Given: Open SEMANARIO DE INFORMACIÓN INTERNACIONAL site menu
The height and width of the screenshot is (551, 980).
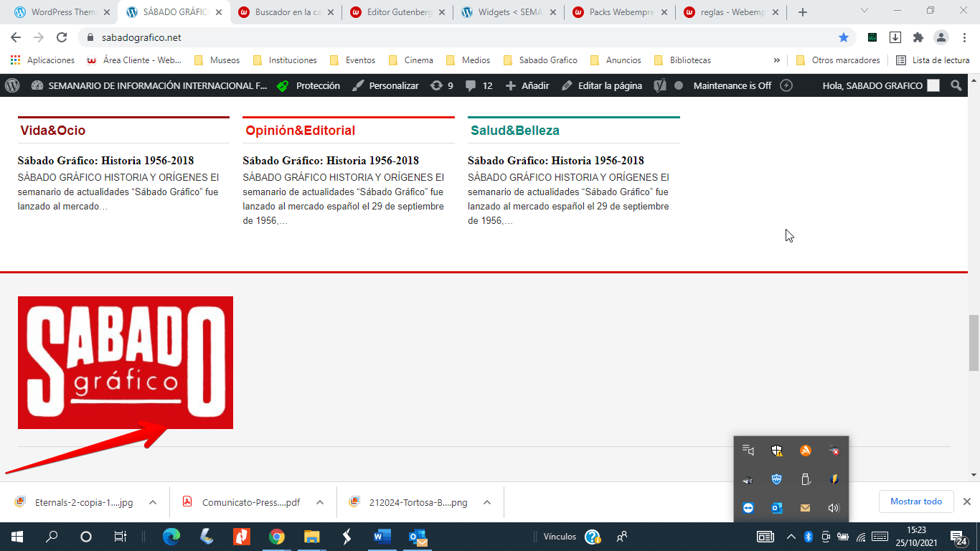Looking at the screenshot, I should click(149, 85).
